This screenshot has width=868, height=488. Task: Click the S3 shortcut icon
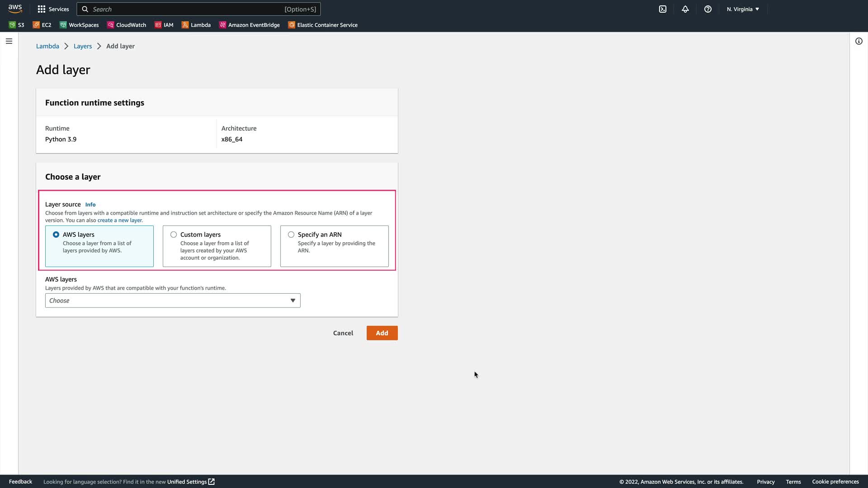pos(12,25)
